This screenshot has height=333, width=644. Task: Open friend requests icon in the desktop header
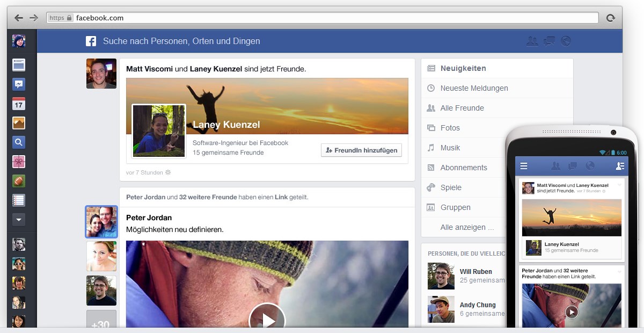tap(532, 41)
